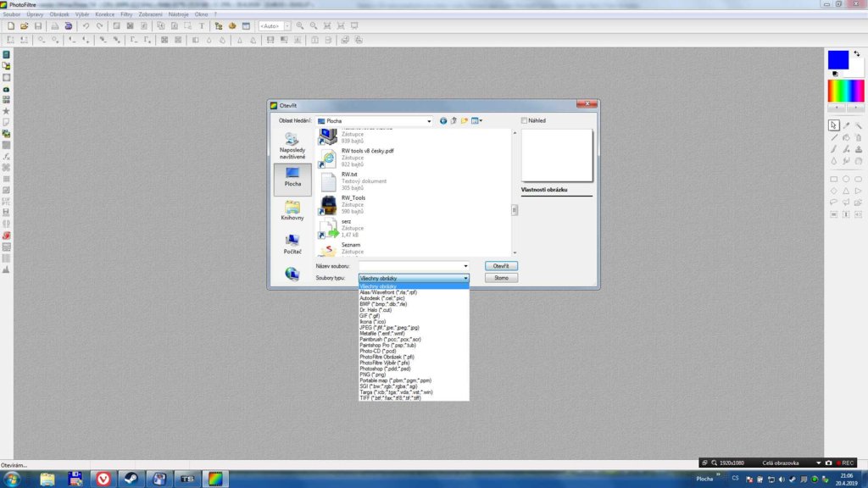Click the Plocha location in places bar
The image size is (868, 488).
tap(292, 178)
